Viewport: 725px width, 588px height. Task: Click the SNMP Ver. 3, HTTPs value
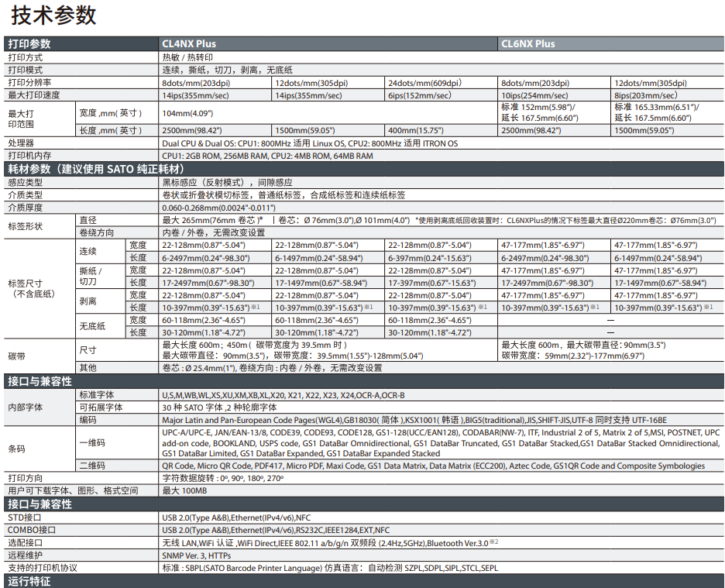196,555
